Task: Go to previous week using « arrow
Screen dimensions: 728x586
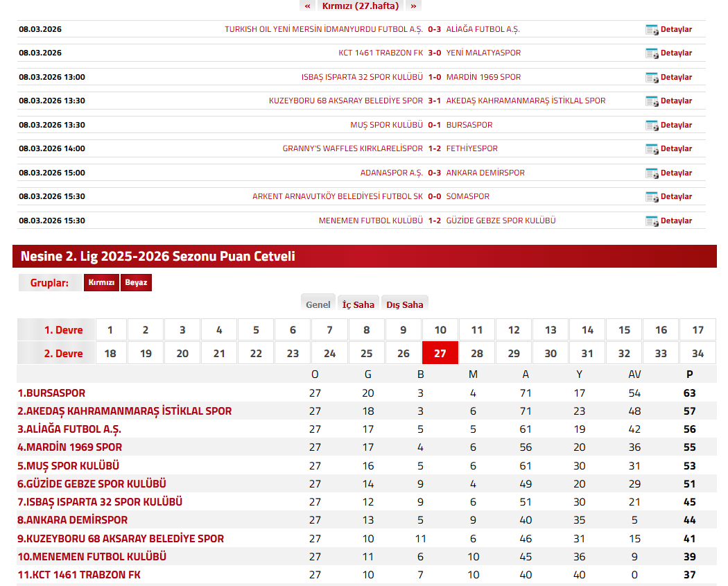Action: click(x=308, y=6)
